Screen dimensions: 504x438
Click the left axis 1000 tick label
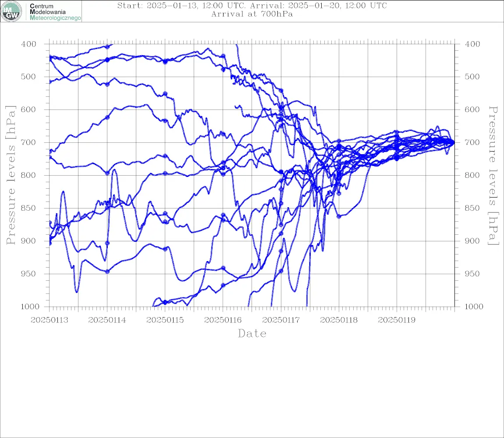(30, 307)
